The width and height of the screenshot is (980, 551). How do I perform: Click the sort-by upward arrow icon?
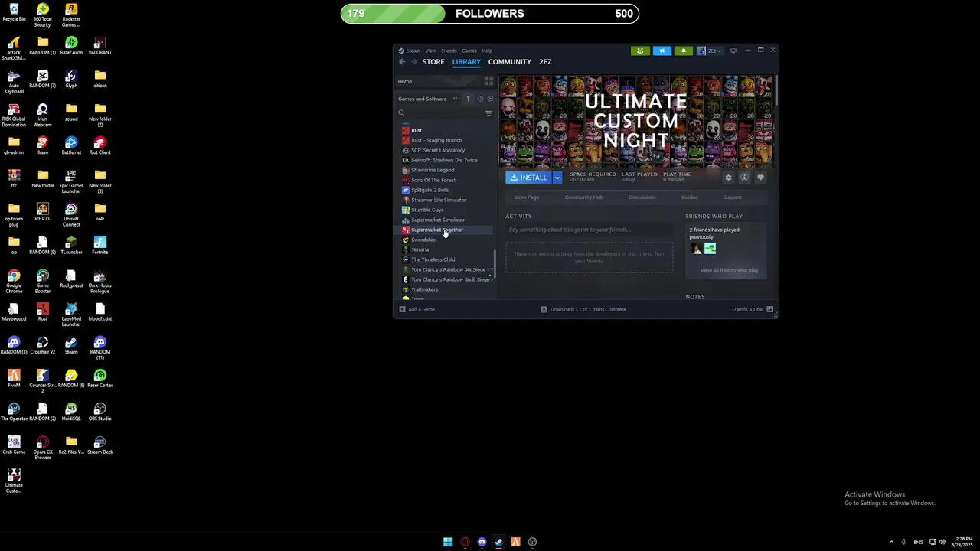pyautogui.click(x=468, y=99)
